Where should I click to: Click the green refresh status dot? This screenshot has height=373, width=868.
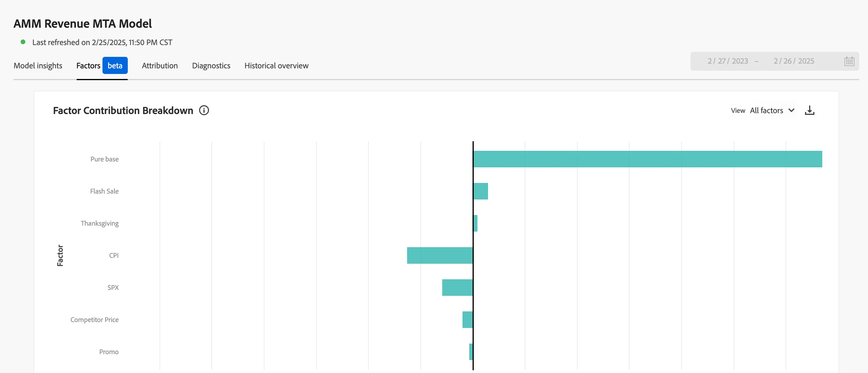23,42
